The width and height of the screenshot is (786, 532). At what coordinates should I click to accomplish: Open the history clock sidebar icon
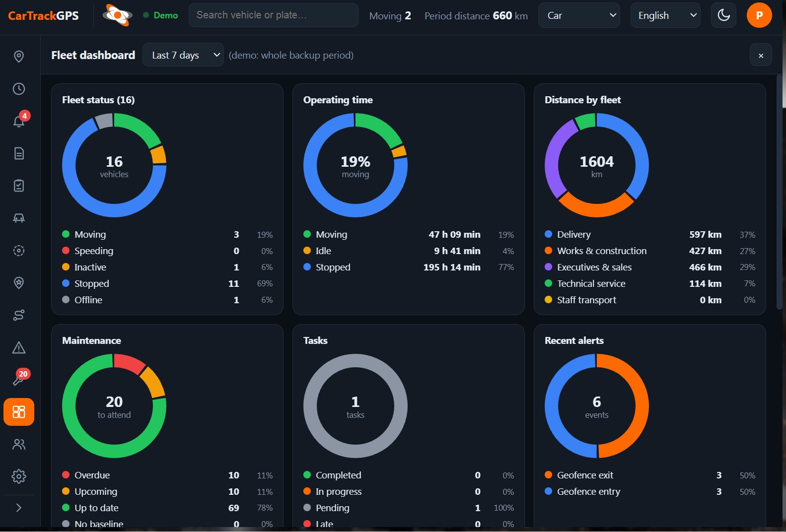pos(19,89)
